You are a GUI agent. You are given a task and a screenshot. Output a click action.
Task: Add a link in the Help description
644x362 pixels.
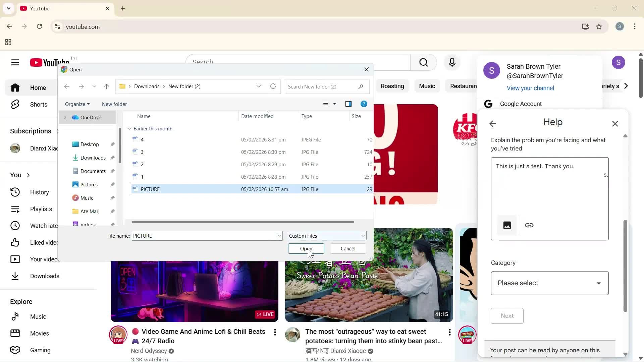click(529, 225)
